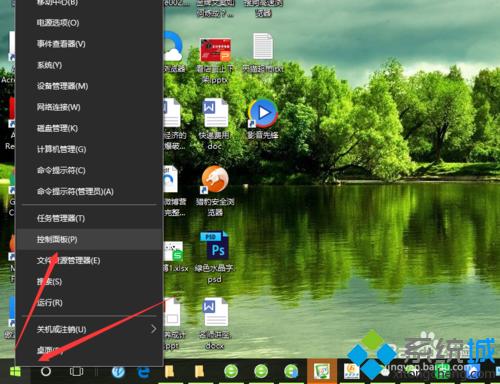Open 控制面板(P) in the menu

click(89, 240)
